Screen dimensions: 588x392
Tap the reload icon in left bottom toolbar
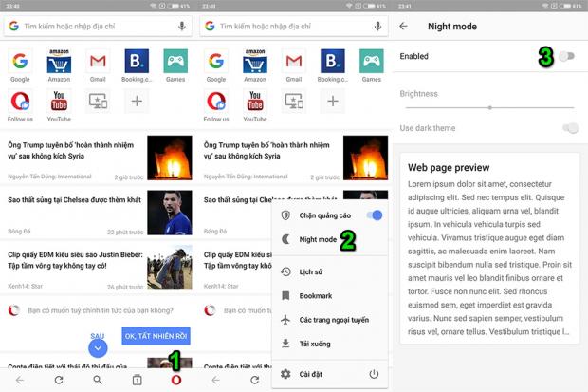coord(59,380)
